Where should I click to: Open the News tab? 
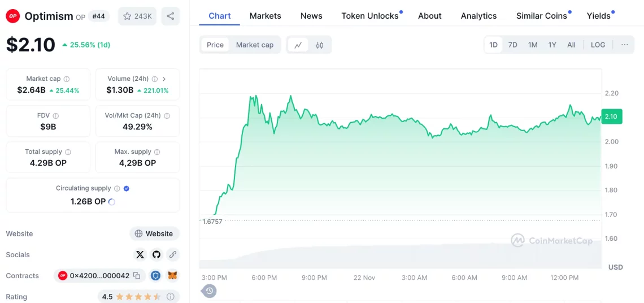[x=311, y=16]
